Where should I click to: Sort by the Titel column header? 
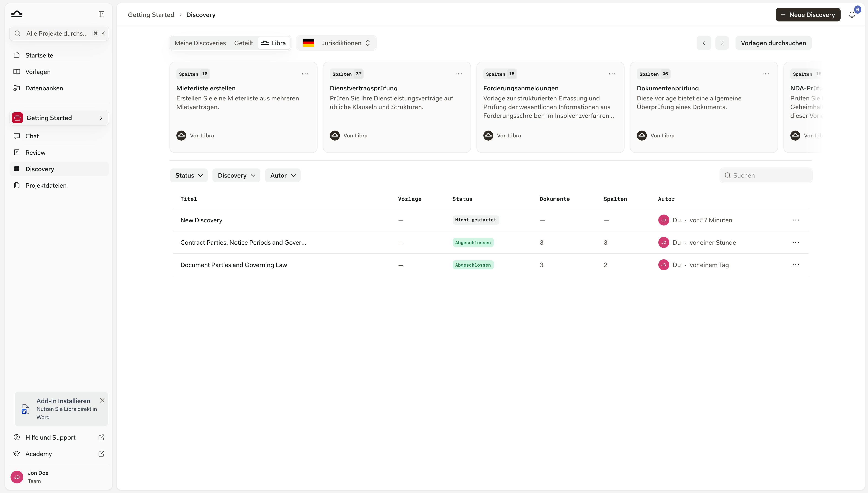188,199
